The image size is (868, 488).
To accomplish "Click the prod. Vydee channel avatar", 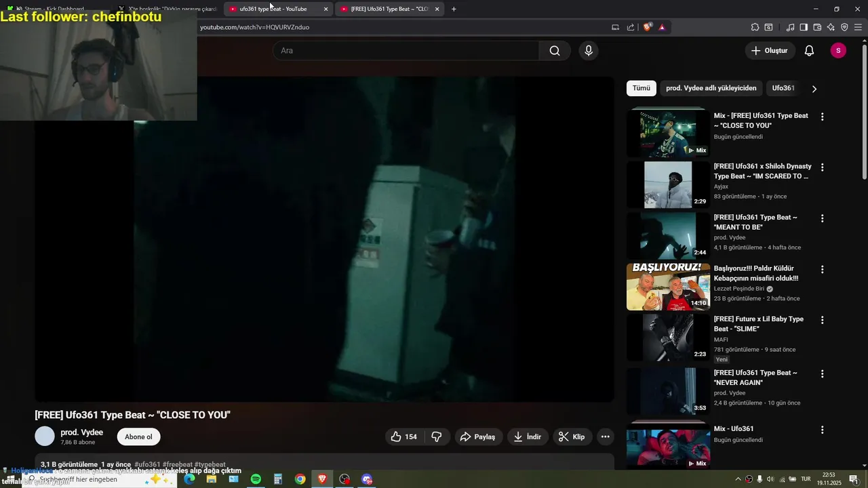I will click(45, 436).
